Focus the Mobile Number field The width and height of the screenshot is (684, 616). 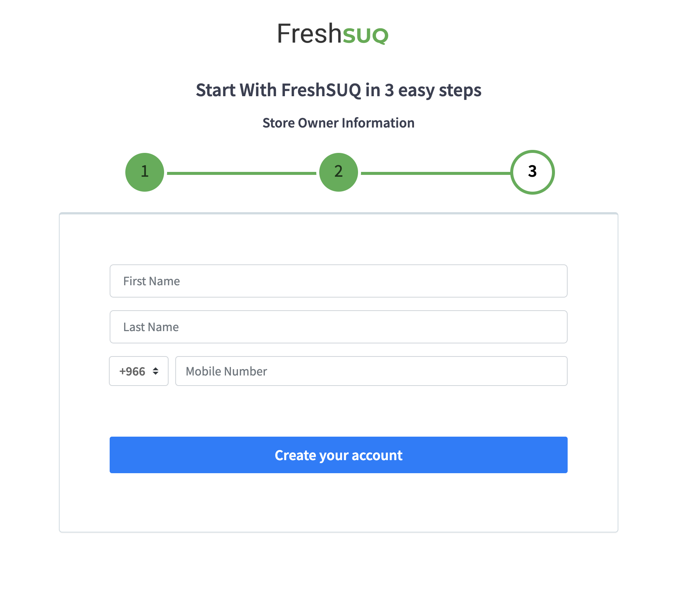click(371, 371)
